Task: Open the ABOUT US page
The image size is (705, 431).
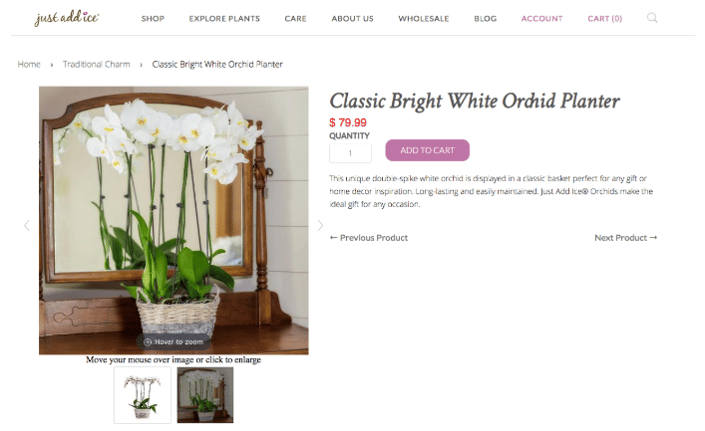Action: (x=352, y=19)
